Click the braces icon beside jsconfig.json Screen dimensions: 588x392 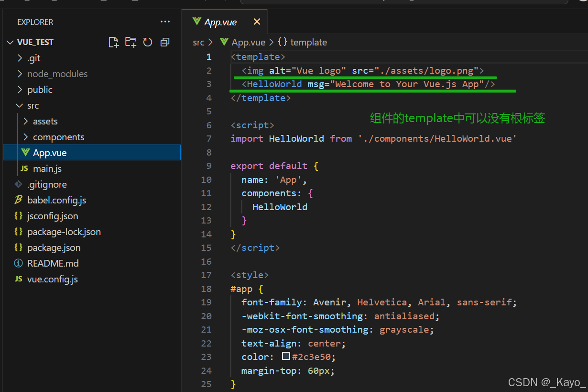pyautogui.click(x=18, y=216)
